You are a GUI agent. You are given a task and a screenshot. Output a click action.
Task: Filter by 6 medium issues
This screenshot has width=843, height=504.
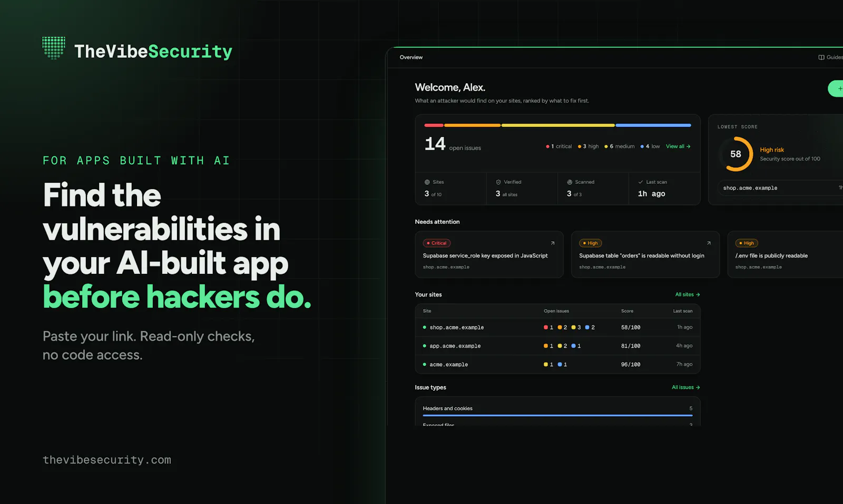[x=620, y=146]
